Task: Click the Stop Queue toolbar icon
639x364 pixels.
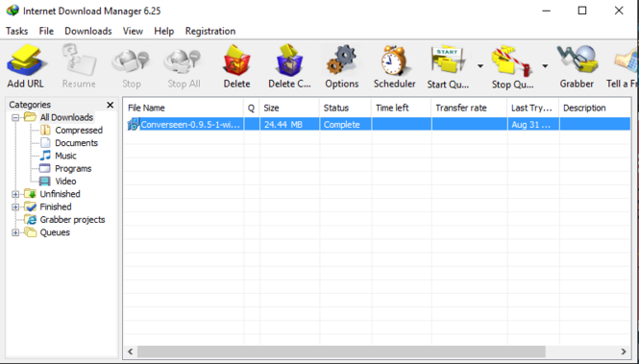Action: coord(512,61)
